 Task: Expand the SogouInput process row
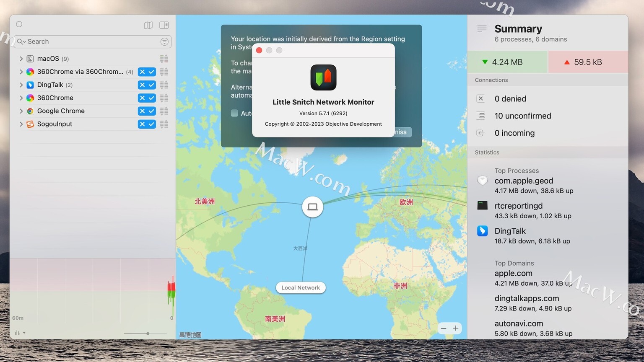point(21,124)
